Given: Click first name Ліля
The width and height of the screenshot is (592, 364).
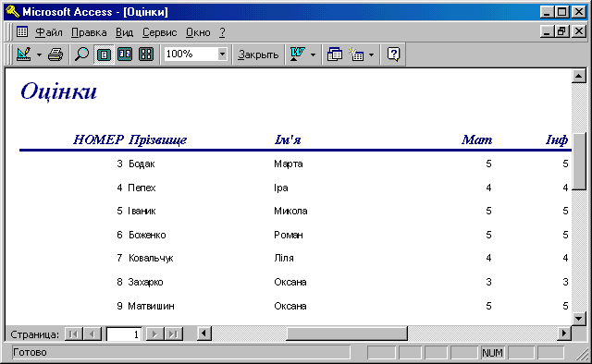Looking at the screenshot, I should click(284, 259).
